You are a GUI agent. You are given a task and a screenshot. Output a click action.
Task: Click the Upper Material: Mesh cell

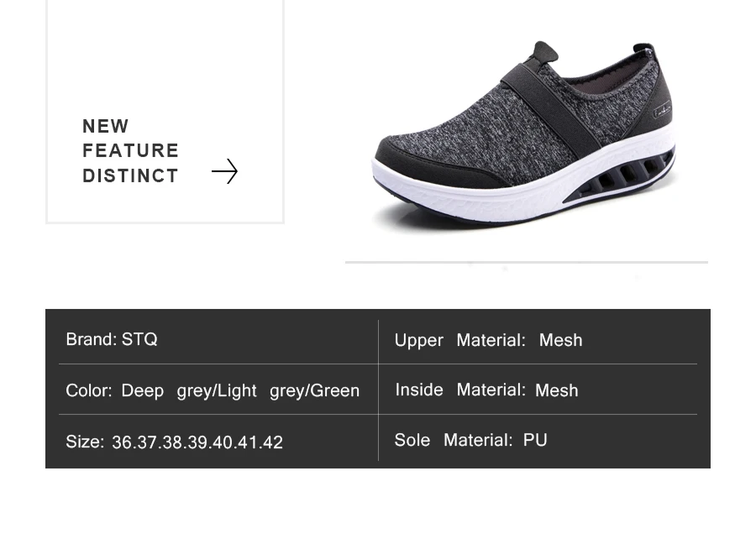[538, 340]
